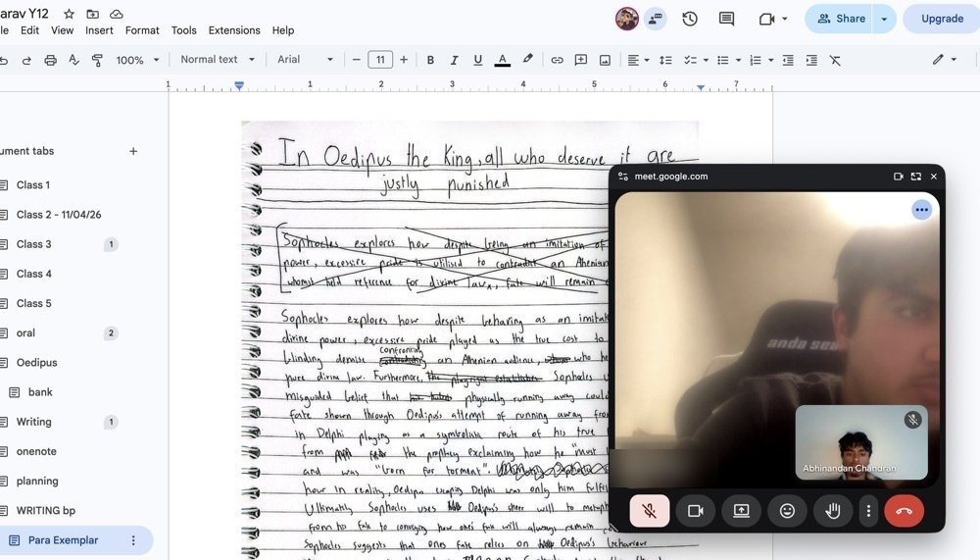
Task: Toggle bold formatting
Action: [x=430, y=60]
